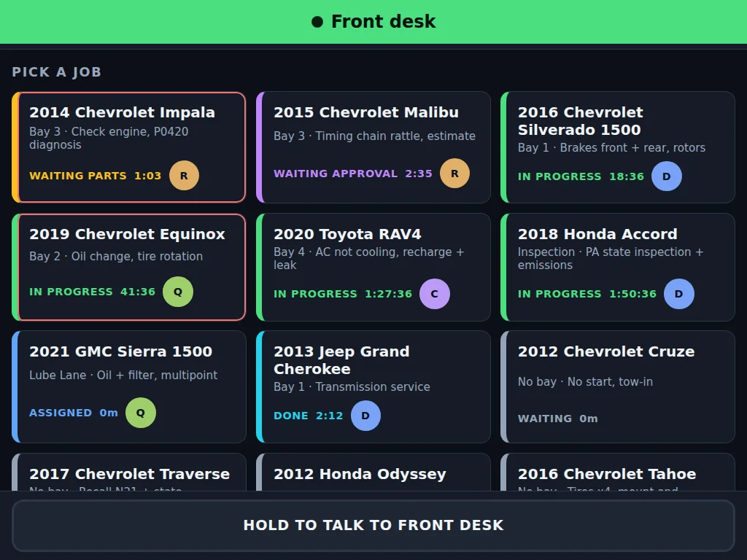The image size is (747, 560).
Task: Click 'Lube Lane · Oil + filter, multipoint' text
Action: (x=123, y=376)
